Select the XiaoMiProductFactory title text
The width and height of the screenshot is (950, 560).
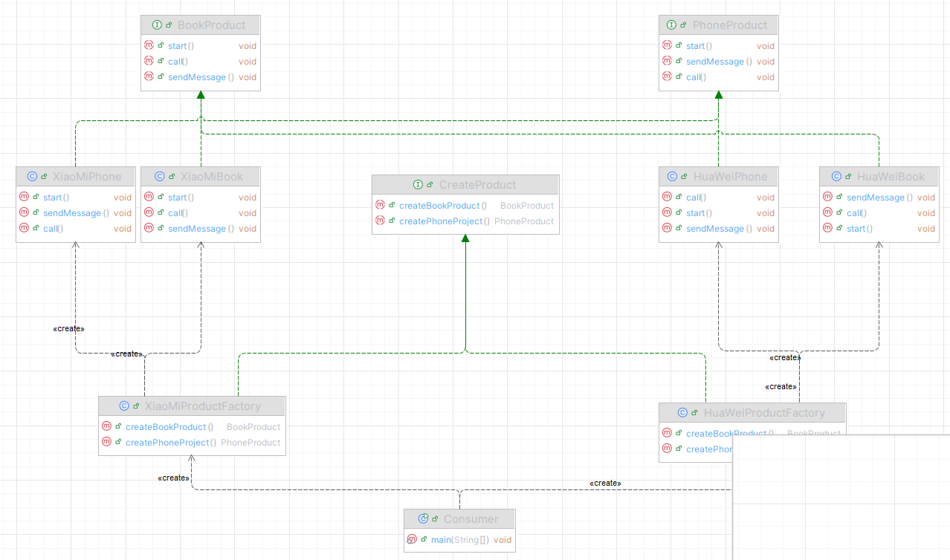coord(203,406)
